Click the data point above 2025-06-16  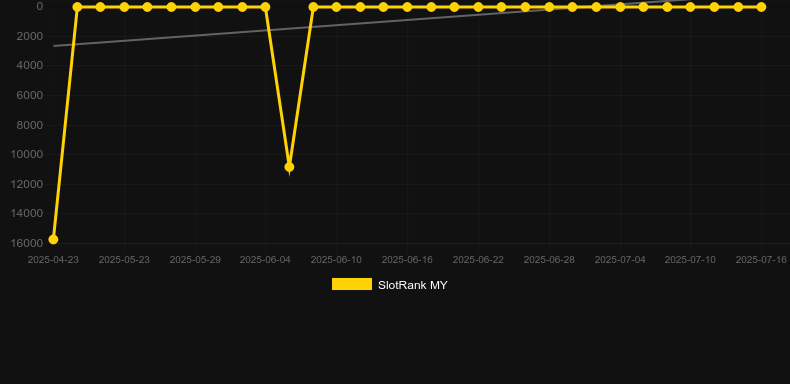coord(407,7)
